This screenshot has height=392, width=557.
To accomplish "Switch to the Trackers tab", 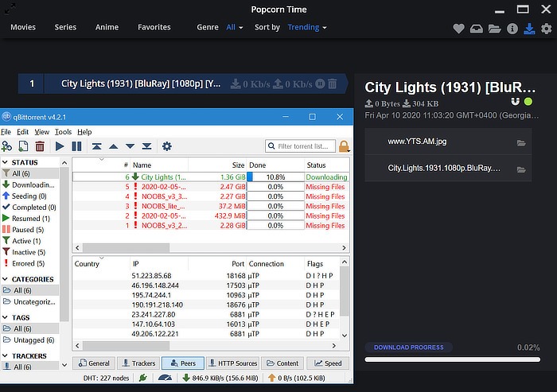I will [138, 363].
